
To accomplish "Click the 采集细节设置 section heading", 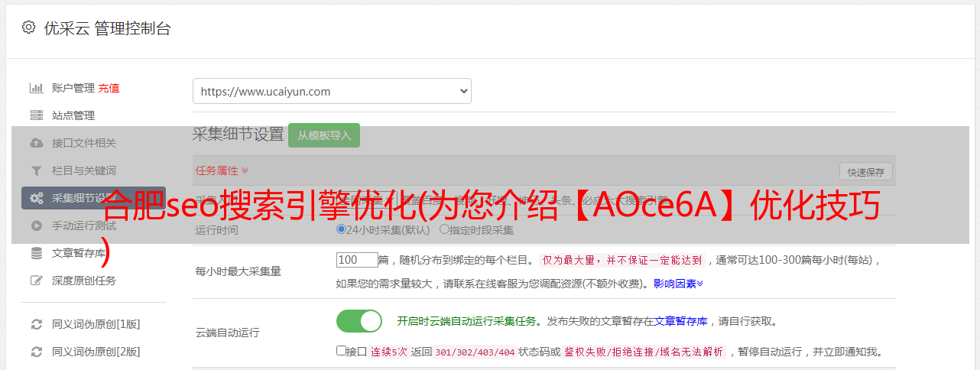I will pos(239,135).
